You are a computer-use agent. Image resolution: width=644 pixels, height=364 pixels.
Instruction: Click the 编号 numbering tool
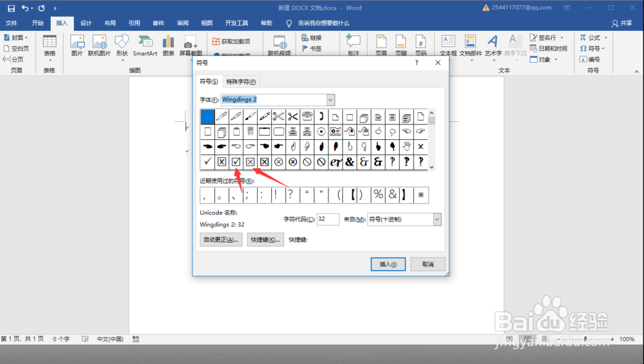pyautogui.click(x=590, y=59)
